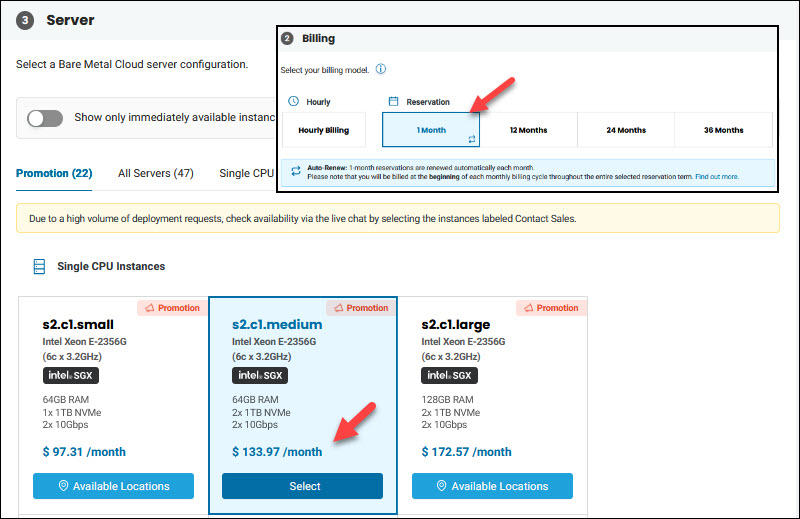
Task: View Available Locations for s2.c1.small
Action: [x=113, y=486]
